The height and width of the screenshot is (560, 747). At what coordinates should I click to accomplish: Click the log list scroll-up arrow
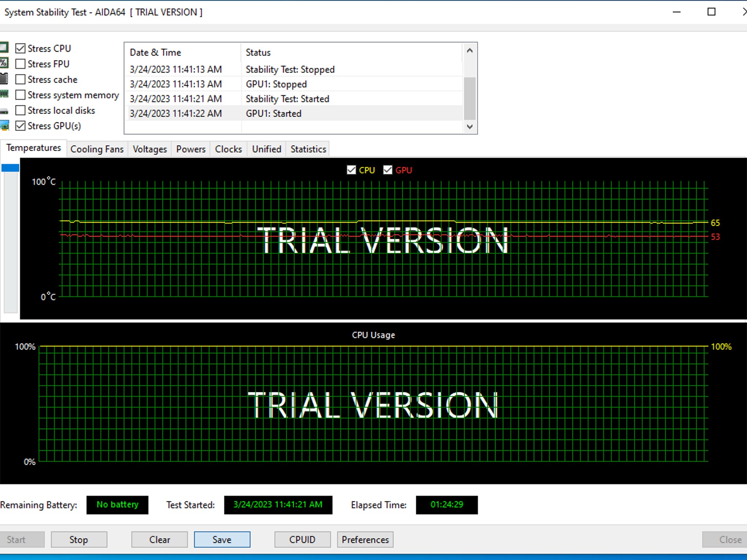pyautogui.click(x=470, y=51)
